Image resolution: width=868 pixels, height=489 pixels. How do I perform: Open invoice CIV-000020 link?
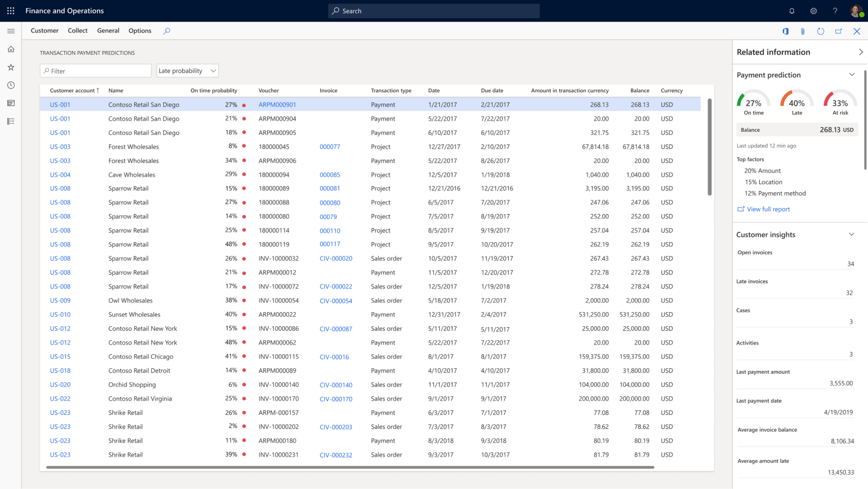pos(336,259)
